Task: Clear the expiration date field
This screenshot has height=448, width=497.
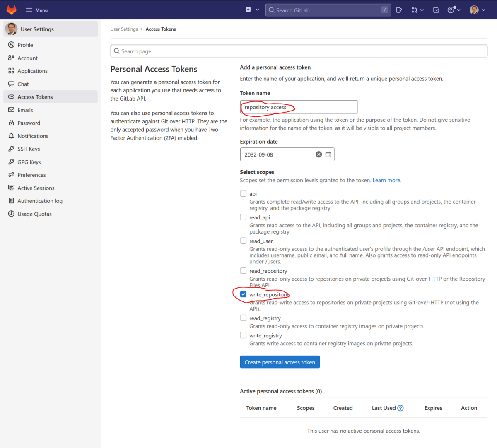Action: click(318, 154)
